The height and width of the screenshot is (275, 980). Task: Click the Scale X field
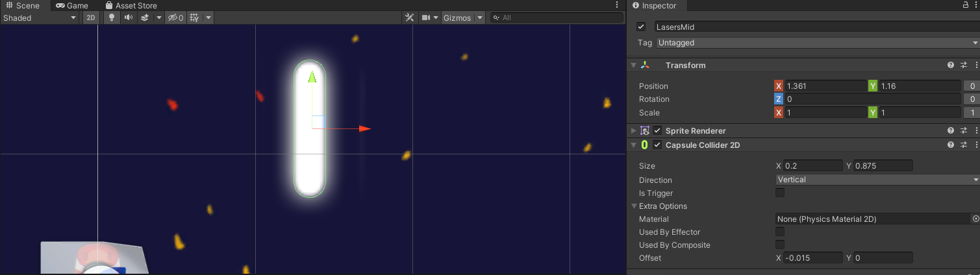pos(824,112)
